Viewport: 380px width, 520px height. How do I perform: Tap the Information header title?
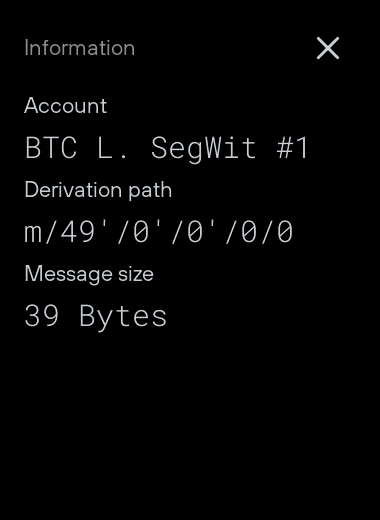[80, 48]
